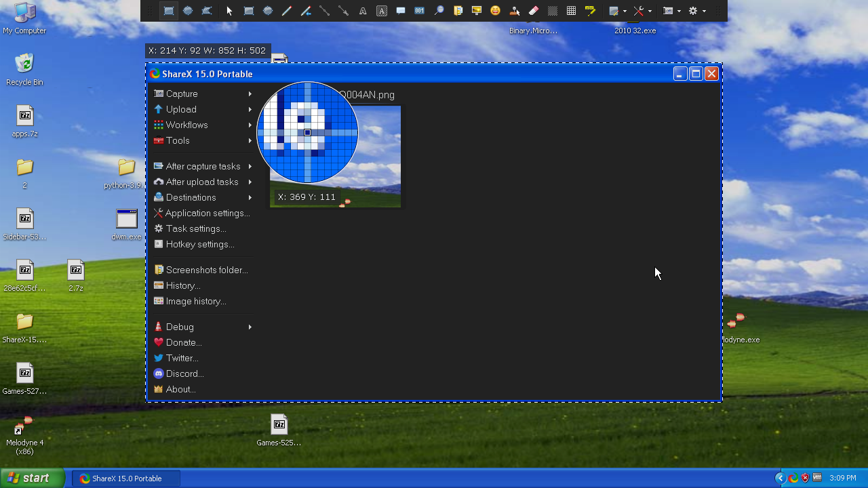Select the Arrow drawing tool
The height and width of the screenshot is (488, 868).
click(x=344, y=11)
